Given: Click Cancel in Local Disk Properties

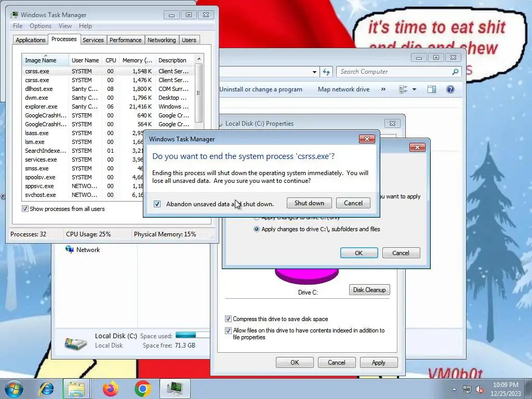Looking at the screenshot, I should 336,362.
